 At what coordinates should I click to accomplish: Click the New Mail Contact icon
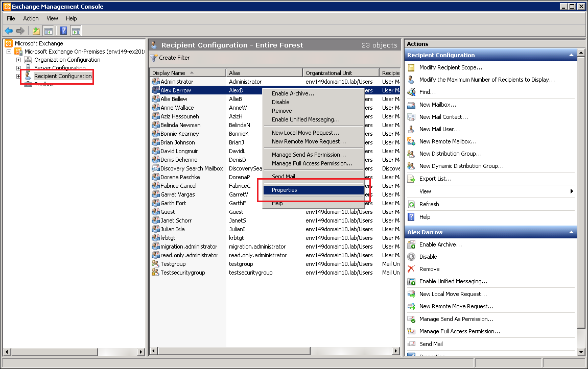pyautogui.click(x=411, y=117)
